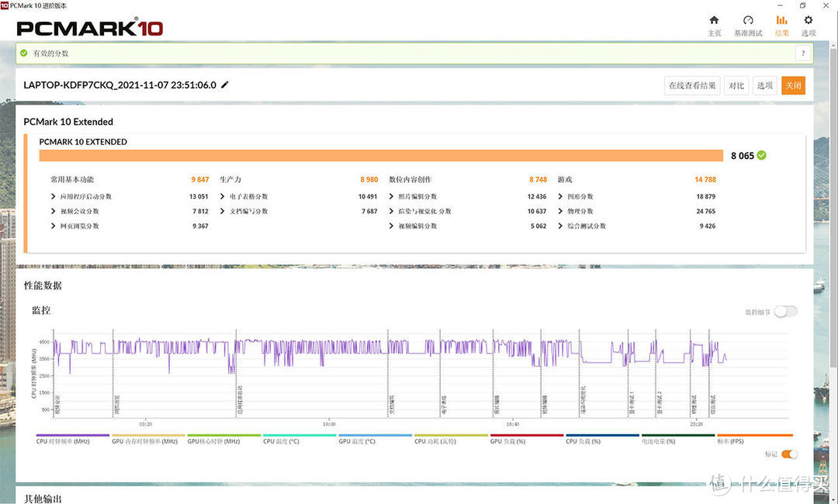Expand the 视频编辑分数 row
Viewport: 838px width, 504px height.
pyautogui.click(x=391, y=226)
